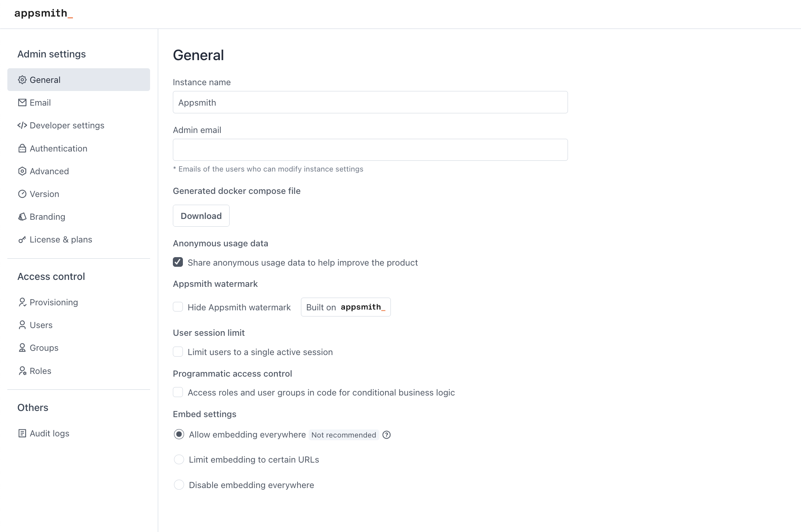Select the Allow embedding everywhere radio button
Image resolution: width=801 pixels, height=532 pixels.
point(179,434)
